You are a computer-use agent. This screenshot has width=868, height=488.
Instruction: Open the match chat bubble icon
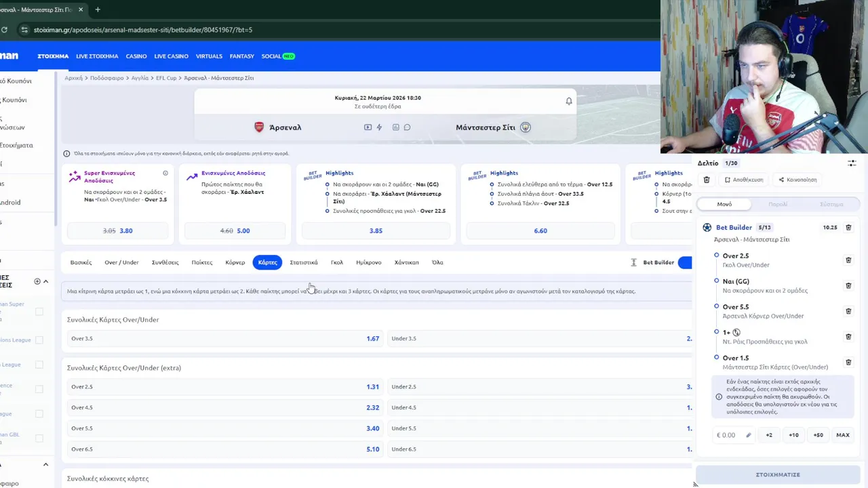coord(407,127)
